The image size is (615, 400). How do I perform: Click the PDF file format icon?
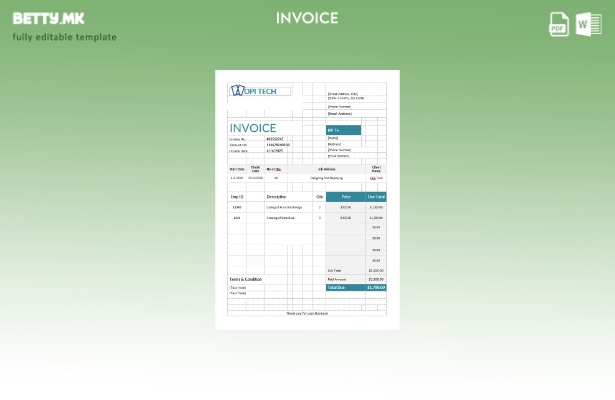click(x=559, y=24)
